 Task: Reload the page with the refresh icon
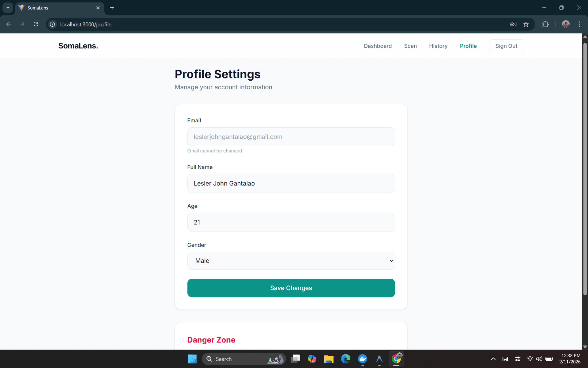pyautogui.click(x=36, y=24)
